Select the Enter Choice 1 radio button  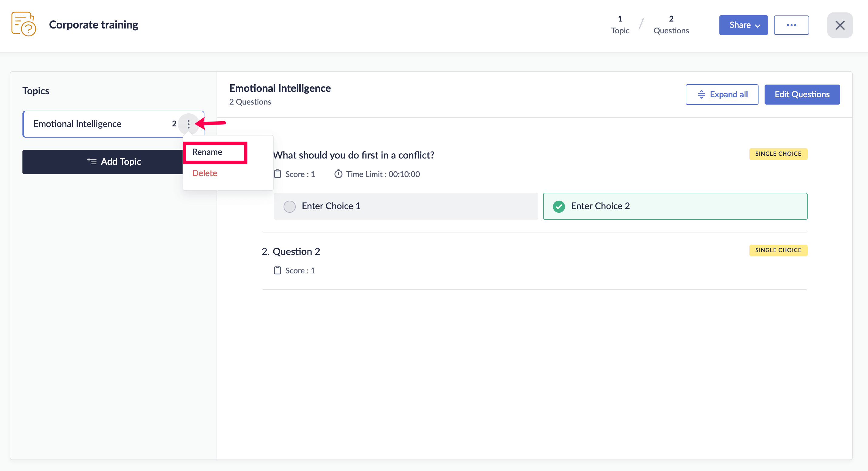(x=289, y=206)
